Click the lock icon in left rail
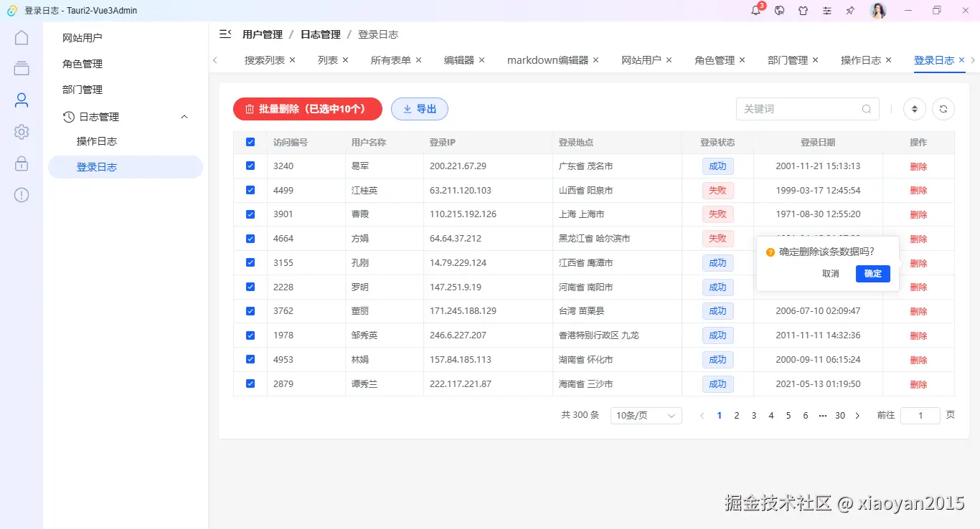 point(21,163)
